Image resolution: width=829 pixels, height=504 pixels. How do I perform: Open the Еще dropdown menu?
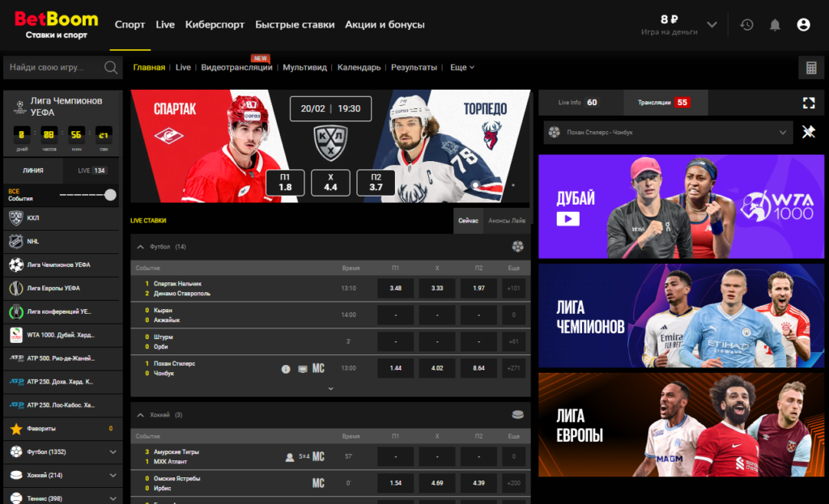point(462,67)
